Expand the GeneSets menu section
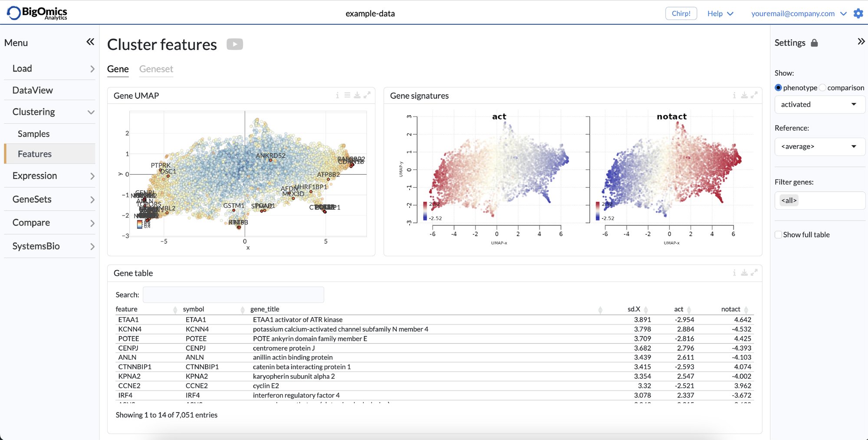Screen dimensions: 868x440 click(49, 199)
